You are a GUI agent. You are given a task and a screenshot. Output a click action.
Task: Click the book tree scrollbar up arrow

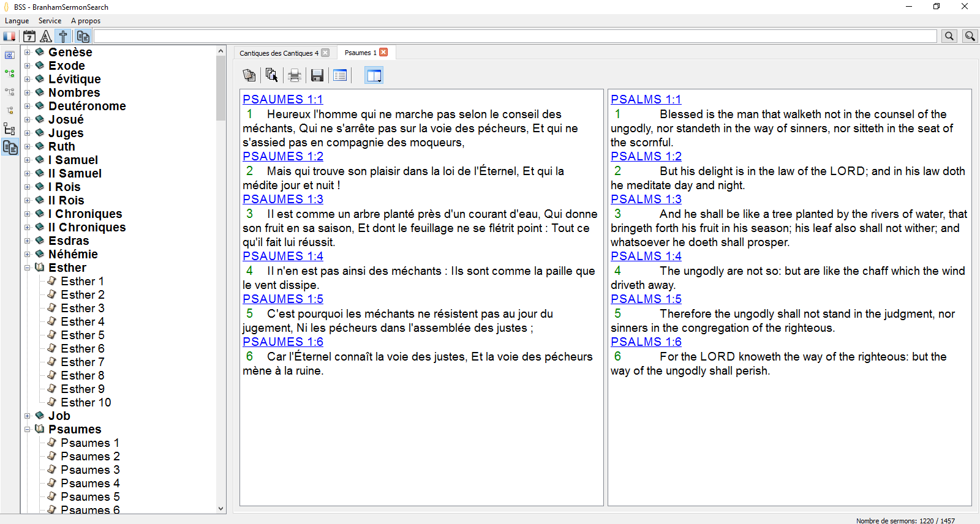[221, 51]
